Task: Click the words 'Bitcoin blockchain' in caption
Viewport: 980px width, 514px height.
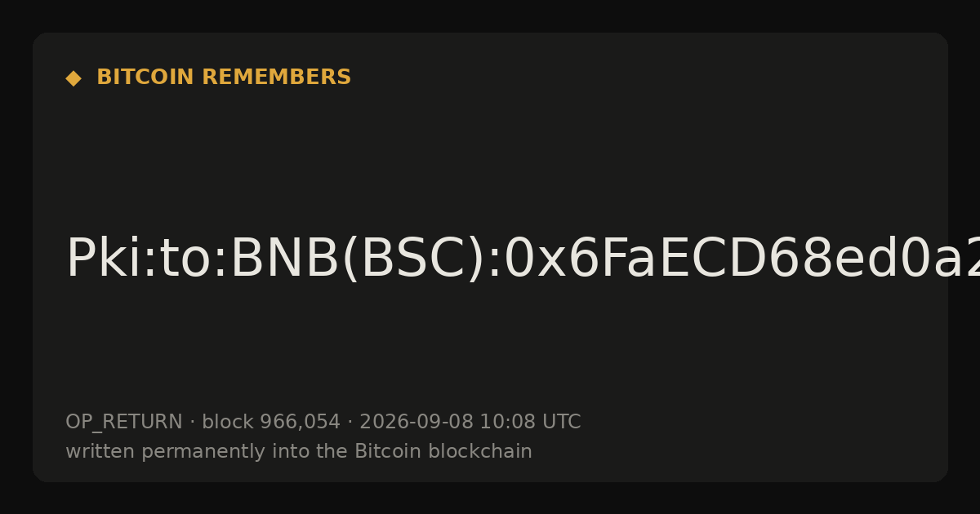Action: (x=443, y=452)
